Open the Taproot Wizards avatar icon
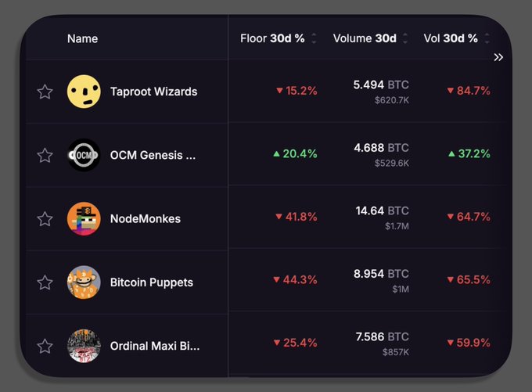 pyautogui.click(x=84, y=92)
